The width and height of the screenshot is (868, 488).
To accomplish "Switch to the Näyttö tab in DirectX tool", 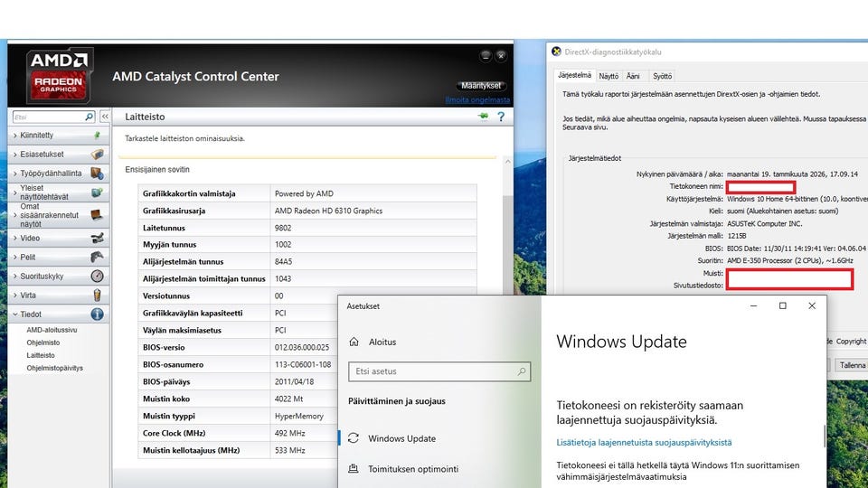I will [x=609, y=76].
